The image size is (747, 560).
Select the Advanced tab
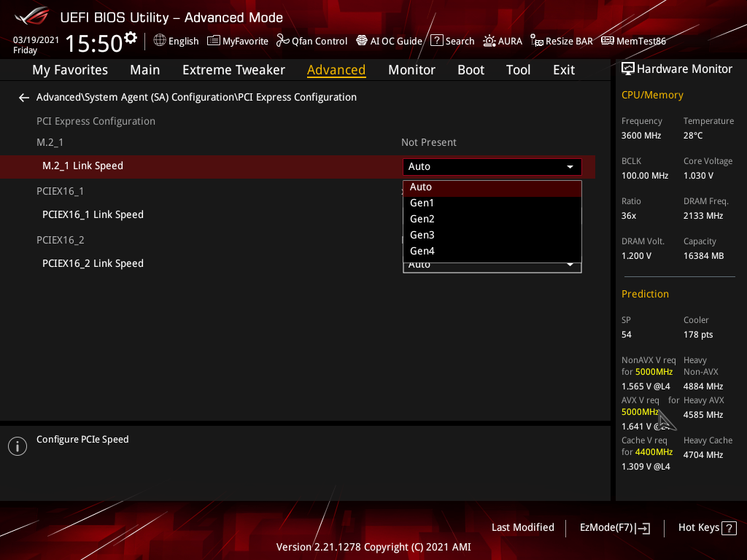(x=336, y=70)
